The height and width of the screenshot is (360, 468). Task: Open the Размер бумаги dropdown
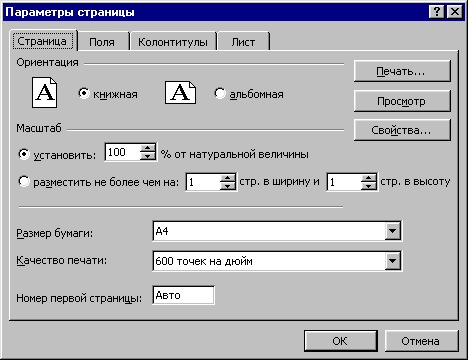click(x=392, y=231)
